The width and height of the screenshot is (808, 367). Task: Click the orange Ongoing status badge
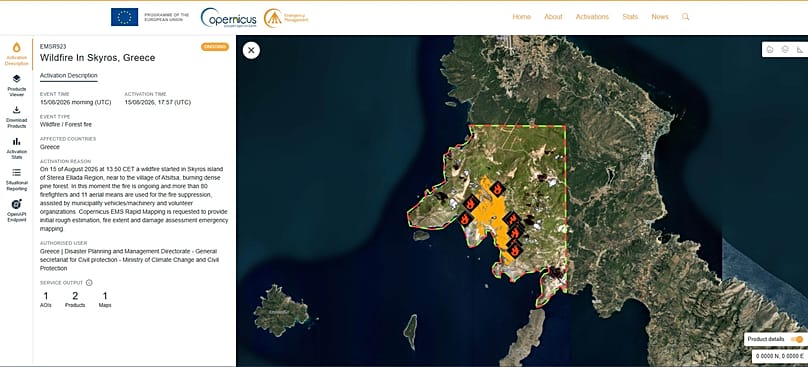pos(215,47)
